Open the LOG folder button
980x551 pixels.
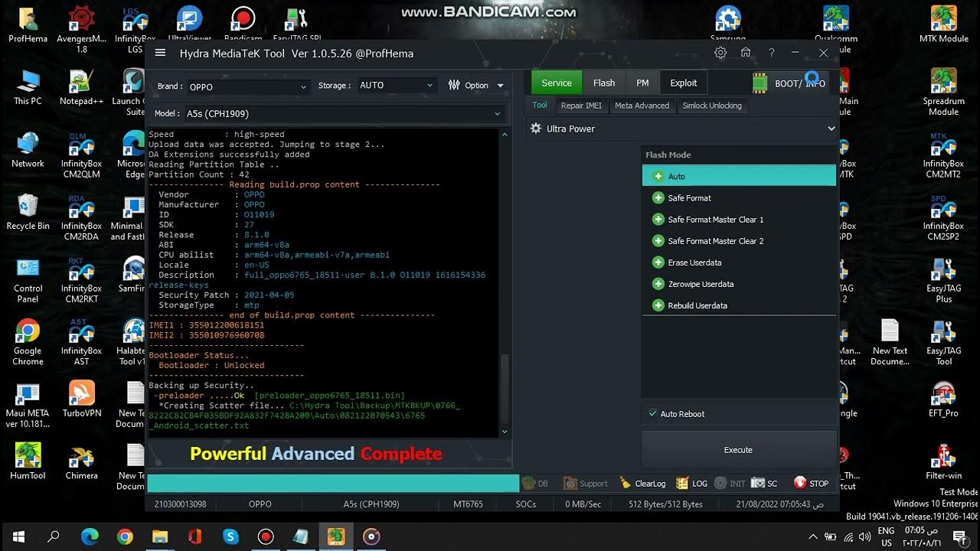691,483
